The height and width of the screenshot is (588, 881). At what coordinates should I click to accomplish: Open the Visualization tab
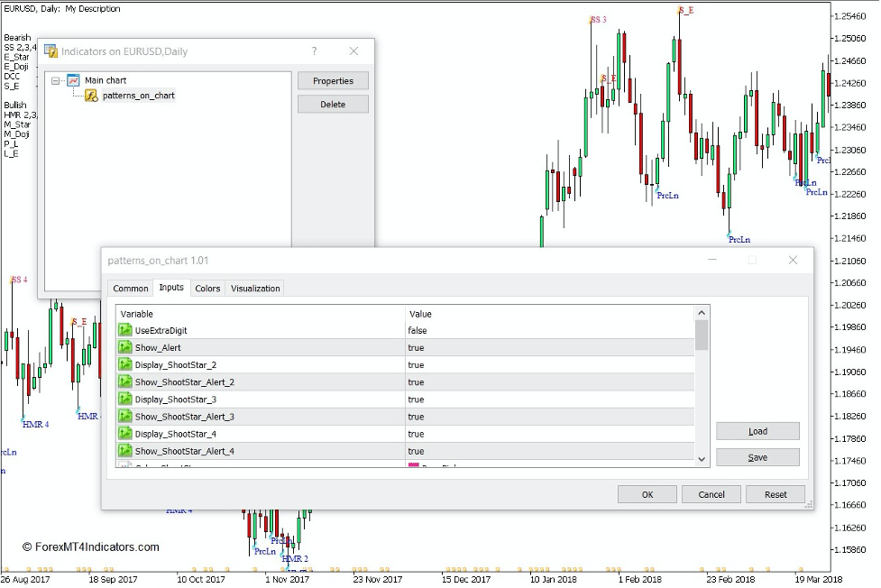(x=254, y=288)
